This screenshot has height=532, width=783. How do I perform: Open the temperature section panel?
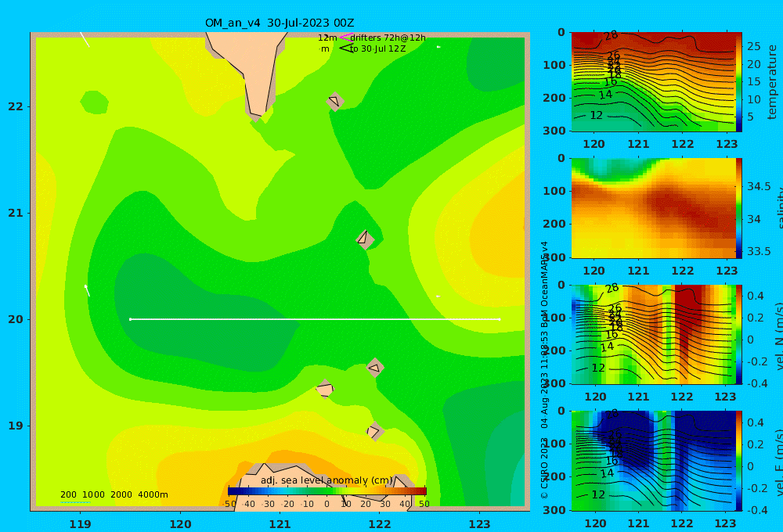coord(653,82)
